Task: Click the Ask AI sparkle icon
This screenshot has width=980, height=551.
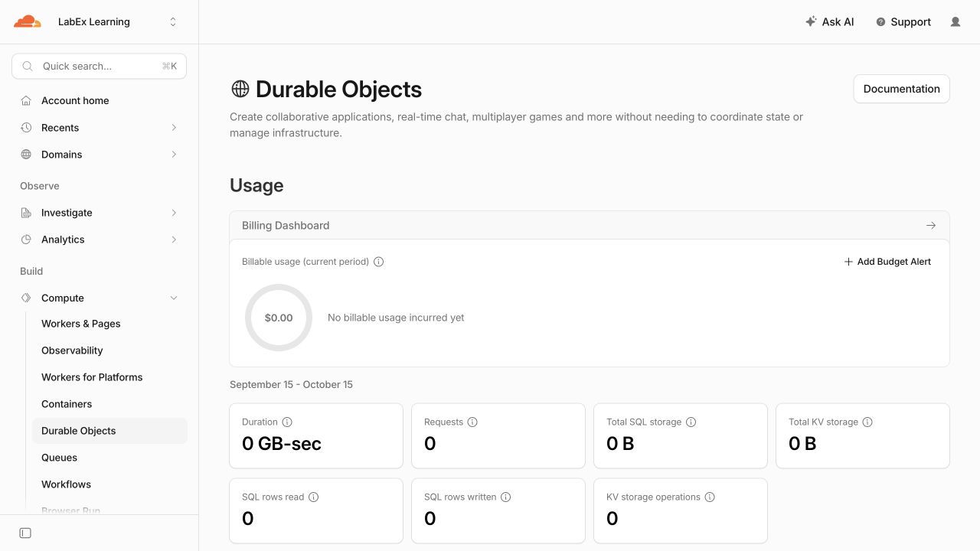Action: click(811, 21)
